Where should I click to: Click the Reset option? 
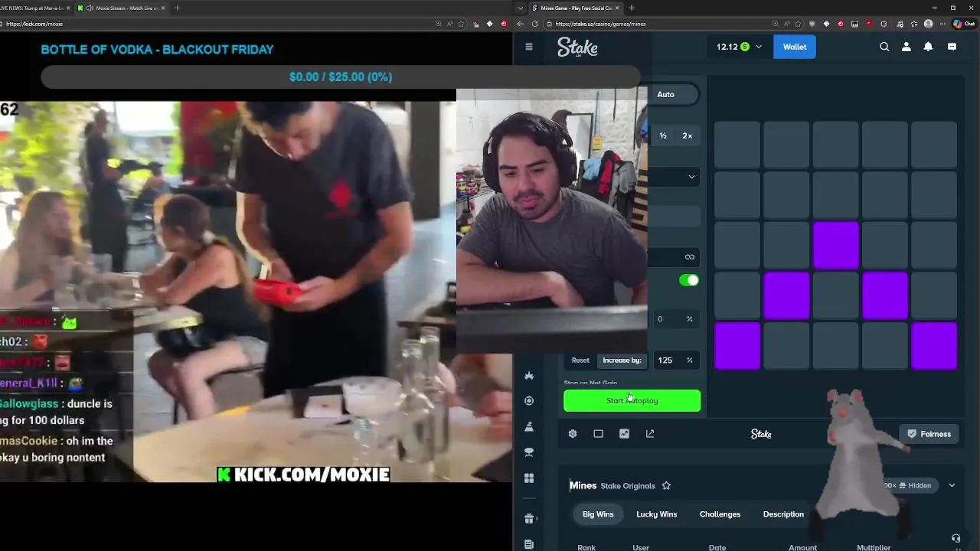point(580,360)
